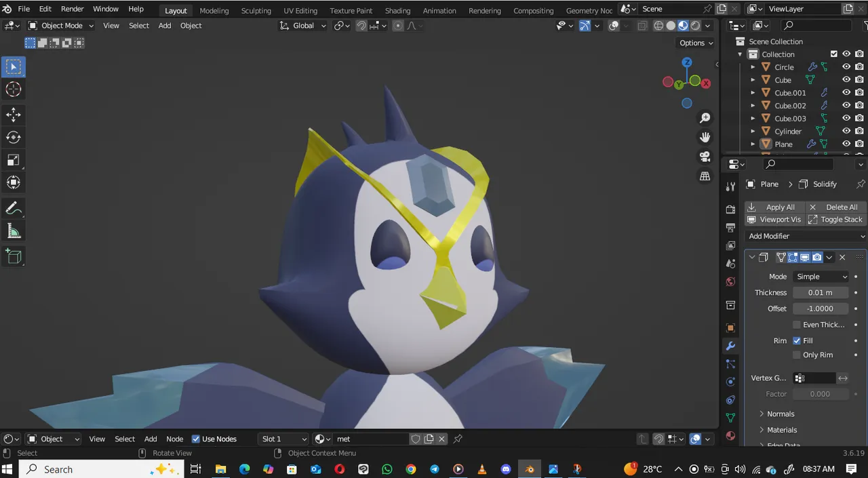Click the Offset -1.0000 field
Screen dimensions: 868x478
[x=821, y=308]
